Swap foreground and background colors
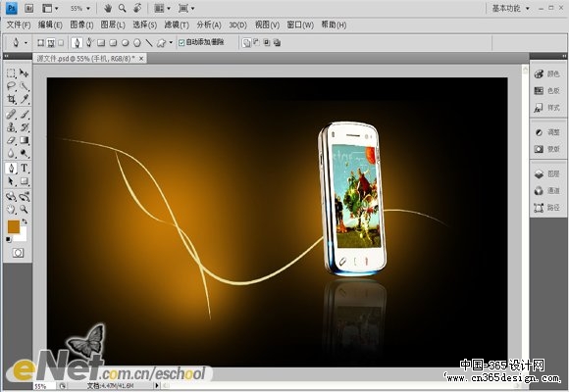 [x=25, y=221]
